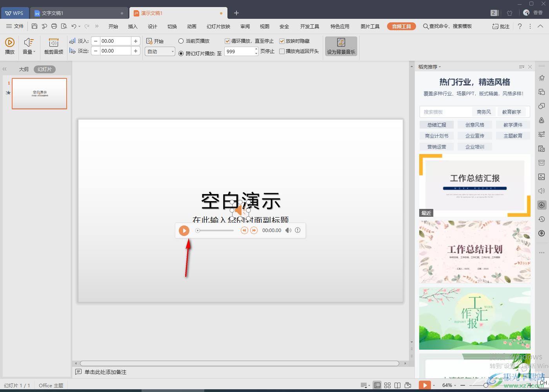Open the 幻灯片放映 ribbon tab
The width and height of the screenshot is (549, 392).
click(x=218, y=26)
